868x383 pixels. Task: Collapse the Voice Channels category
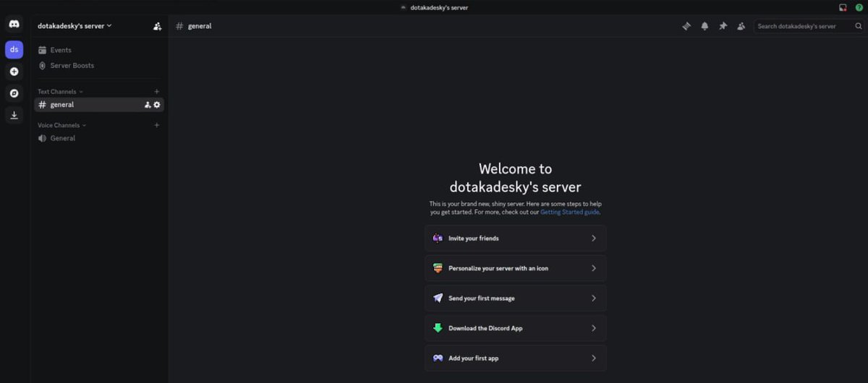[61, 125]
